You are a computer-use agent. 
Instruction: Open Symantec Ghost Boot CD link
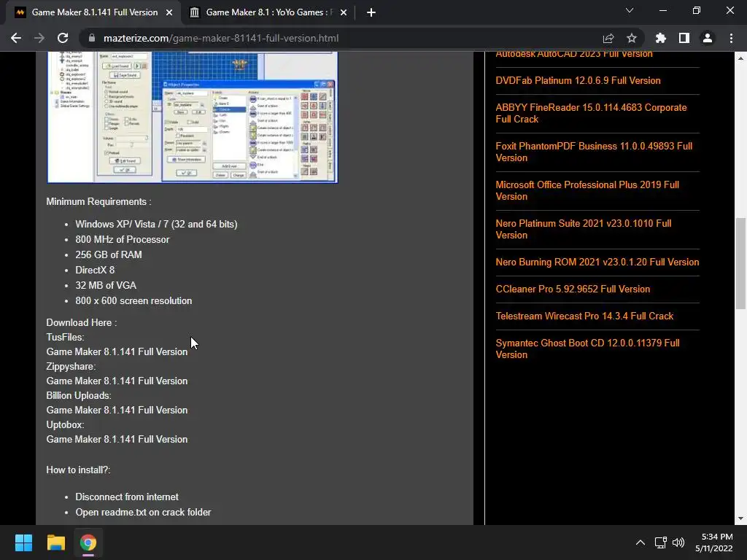[x=587, y=349]
